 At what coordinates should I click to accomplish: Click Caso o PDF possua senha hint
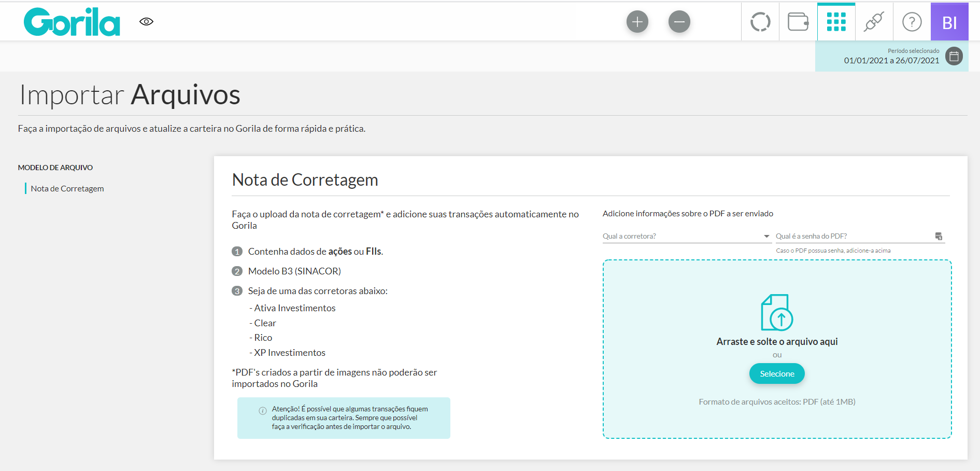[x=833, y=251]
